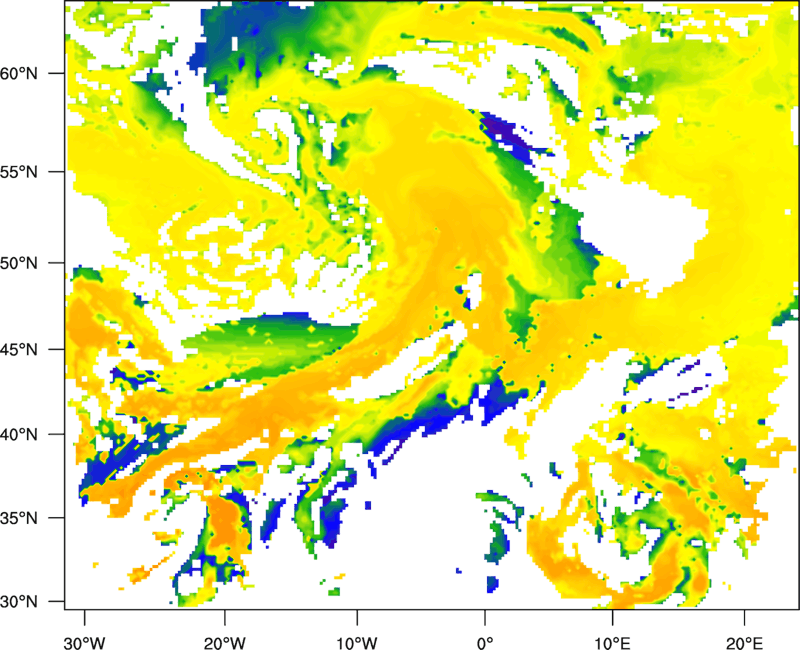Click the 20°E longitude label
The image size is (800, 650).
tap(744, 643)
